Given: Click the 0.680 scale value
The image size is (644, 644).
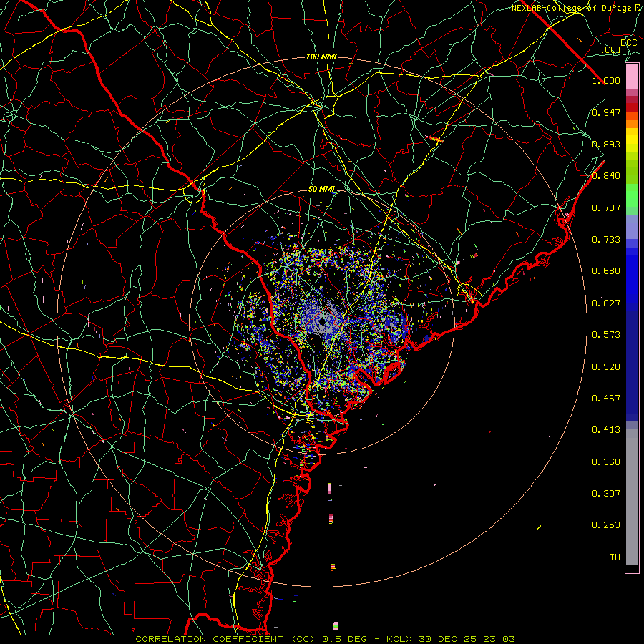Looking at the screenshot, I should pos(606,271).
